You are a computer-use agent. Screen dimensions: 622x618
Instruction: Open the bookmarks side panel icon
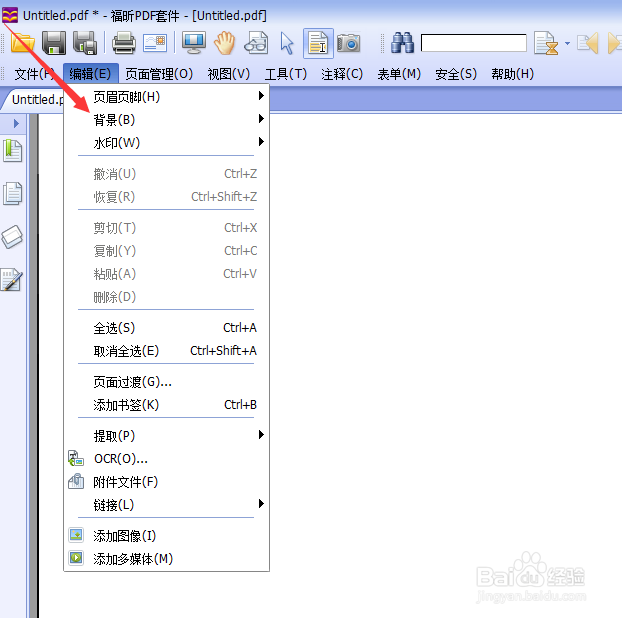13,151
